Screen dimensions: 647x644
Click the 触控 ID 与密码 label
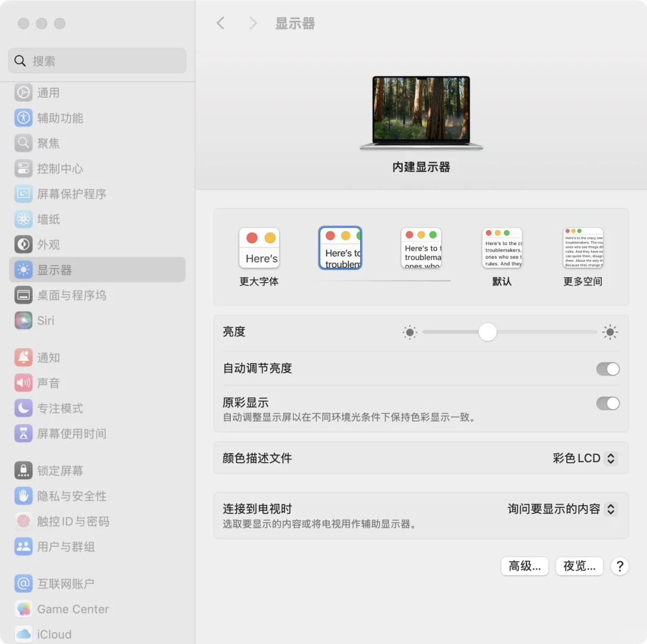tap(73, 522)
